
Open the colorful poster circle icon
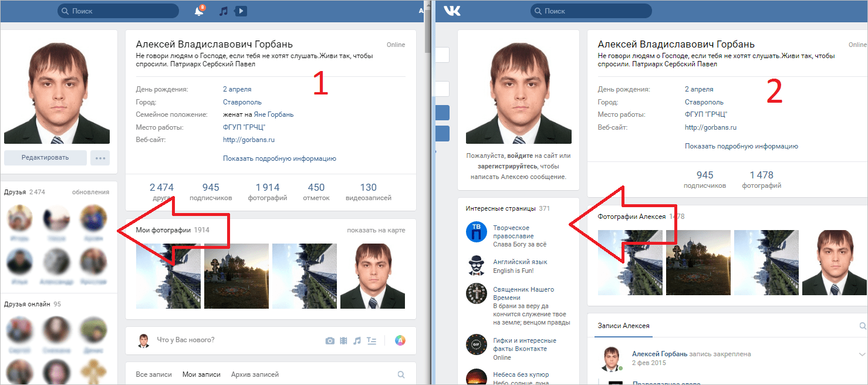tap(400, 340)
